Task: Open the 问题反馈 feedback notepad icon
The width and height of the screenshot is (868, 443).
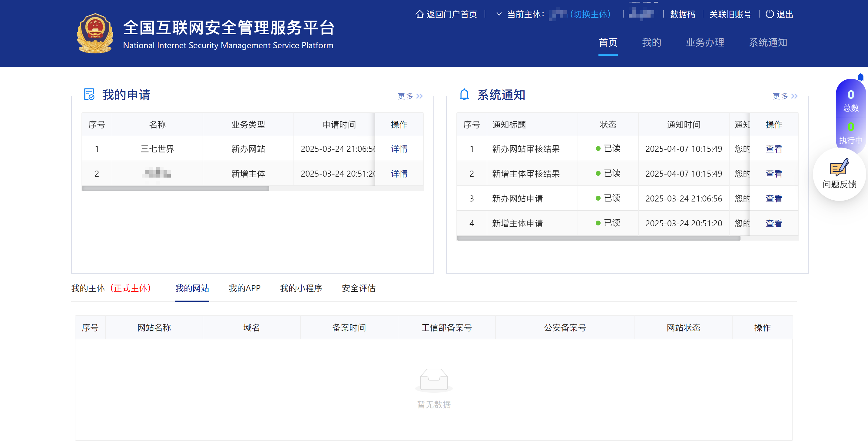Action: (x=839, y=168)
